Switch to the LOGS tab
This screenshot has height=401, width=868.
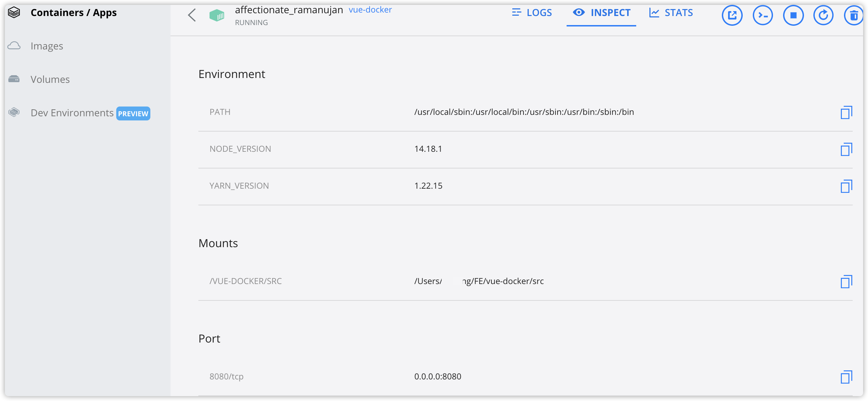point(532,13)
